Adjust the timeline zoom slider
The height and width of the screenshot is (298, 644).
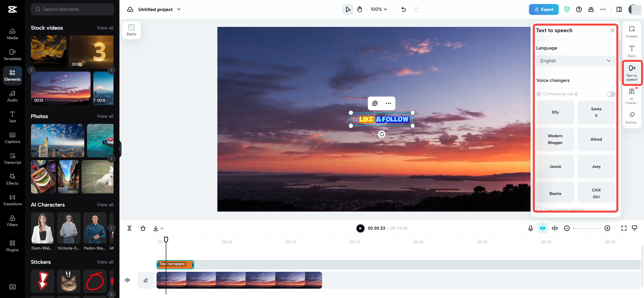(587, 228)
